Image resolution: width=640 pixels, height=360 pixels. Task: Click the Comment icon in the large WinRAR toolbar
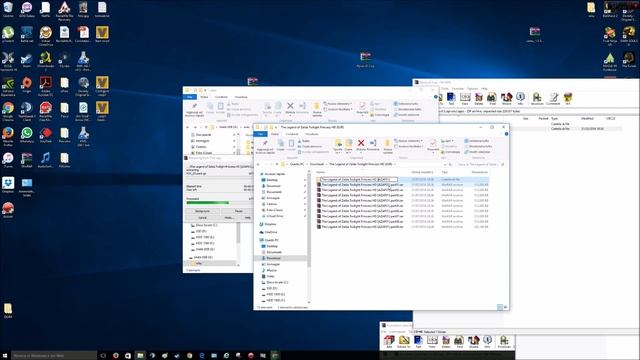[553, 97]
